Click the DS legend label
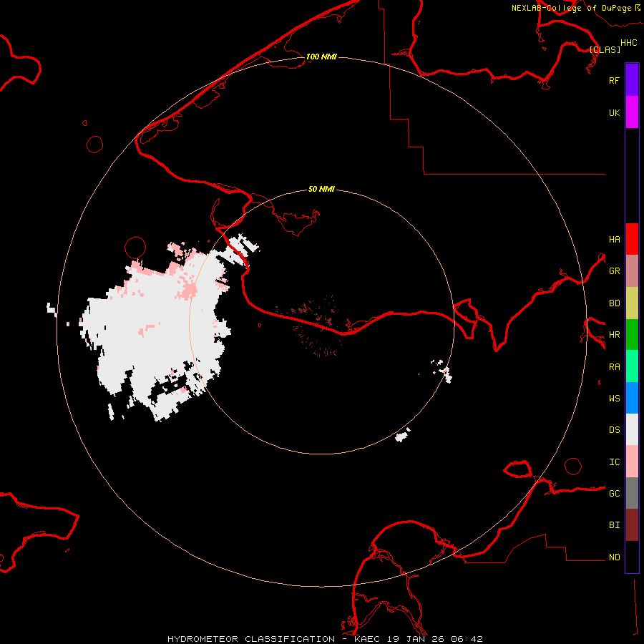644x644 pixels. coord(614,430)
